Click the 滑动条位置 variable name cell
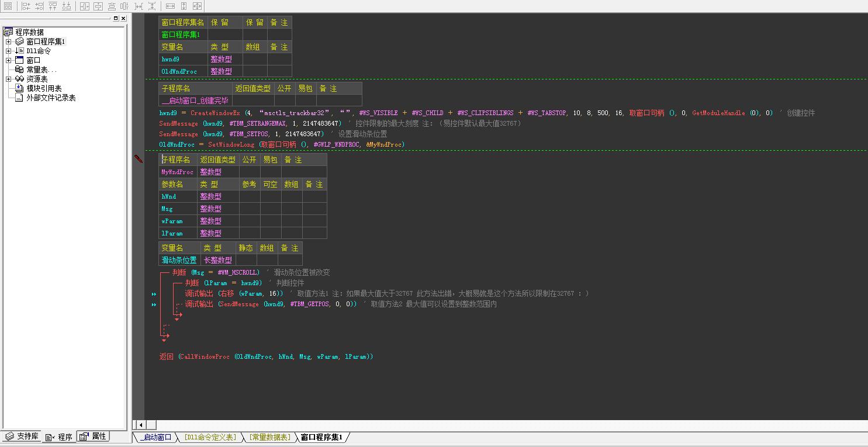This screenshot has height=447, width=868. 179,260
